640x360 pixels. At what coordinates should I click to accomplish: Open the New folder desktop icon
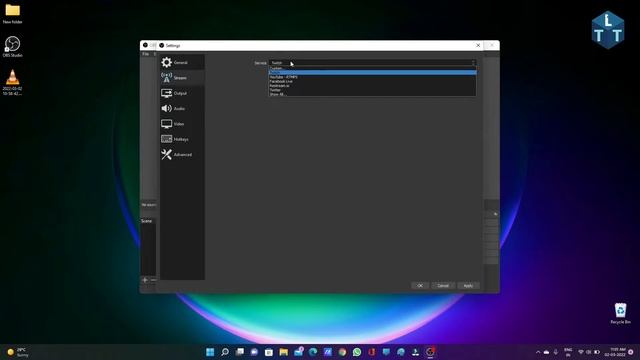pos(13,13)
